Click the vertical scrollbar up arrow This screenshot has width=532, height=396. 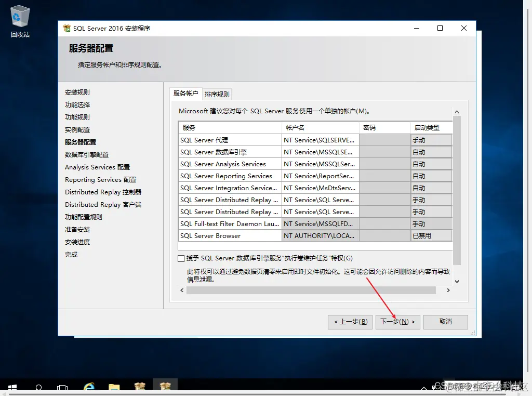pyautogui.click(x=457, y=112)
